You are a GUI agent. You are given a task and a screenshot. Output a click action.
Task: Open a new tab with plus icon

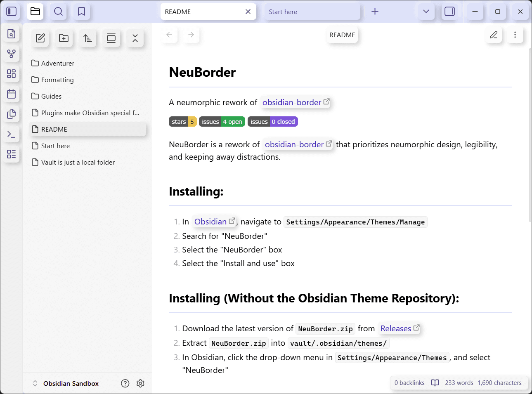pos(375,12)
